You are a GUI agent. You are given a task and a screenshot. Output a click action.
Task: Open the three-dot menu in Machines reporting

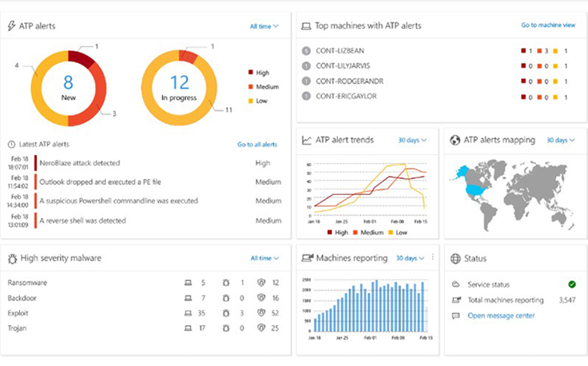(x=433, y=257)
